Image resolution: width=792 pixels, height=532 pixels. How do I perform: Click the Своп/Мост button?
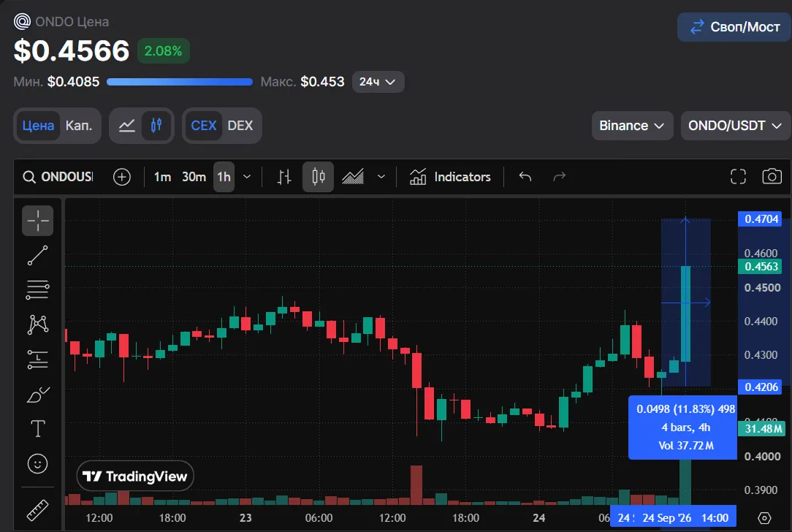click(735, 27)
